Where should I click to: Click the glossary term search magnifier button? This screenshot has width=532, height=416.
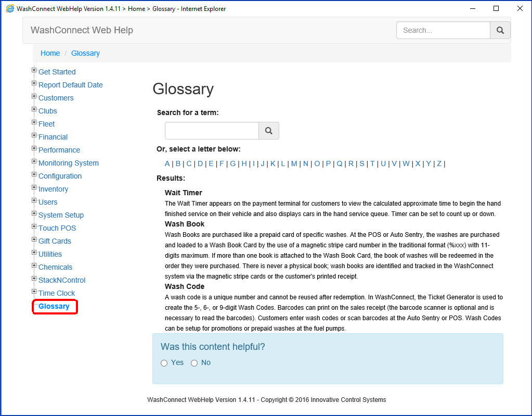(268, 131)
